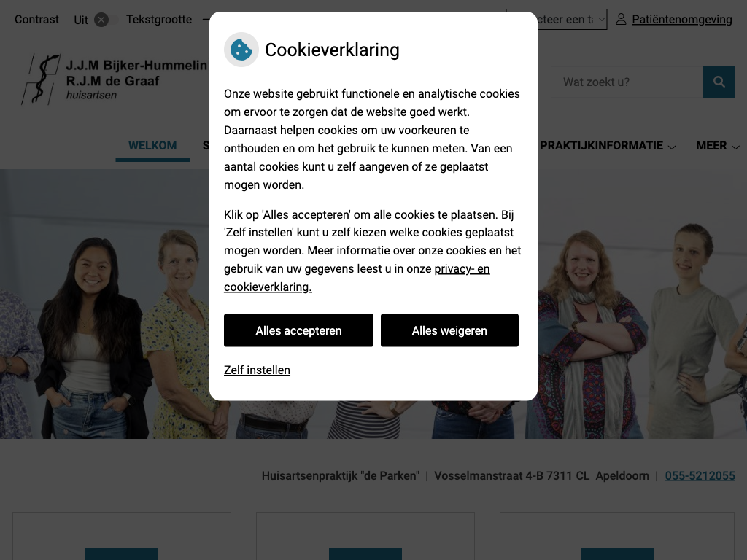Open the Praktijkinformatie menu item
This screenshot has width=747, height=560.
coord(601,146)
